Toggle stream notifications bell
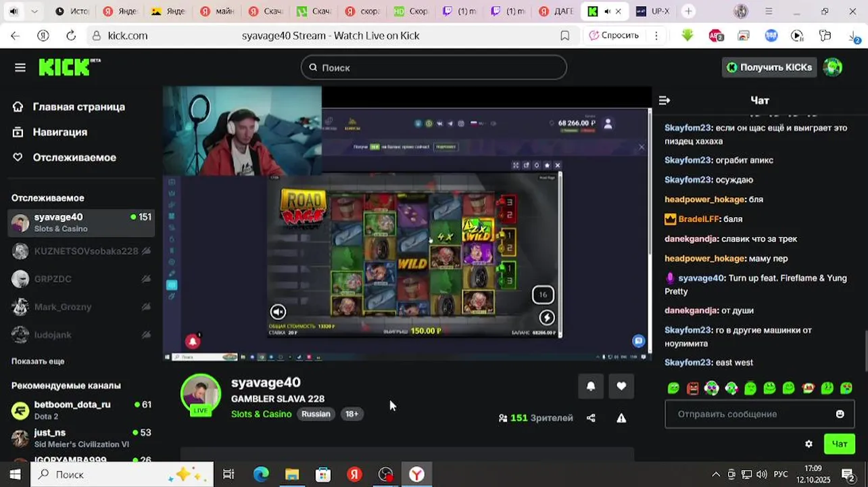868x487 pixels. tap(591, 386)
